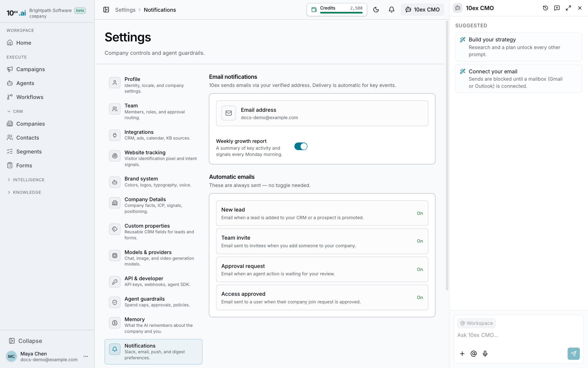Click the Credits progress bar
The width and height of the screenshot is (588, 368).
pyautogui.click(x=341, y=13)
